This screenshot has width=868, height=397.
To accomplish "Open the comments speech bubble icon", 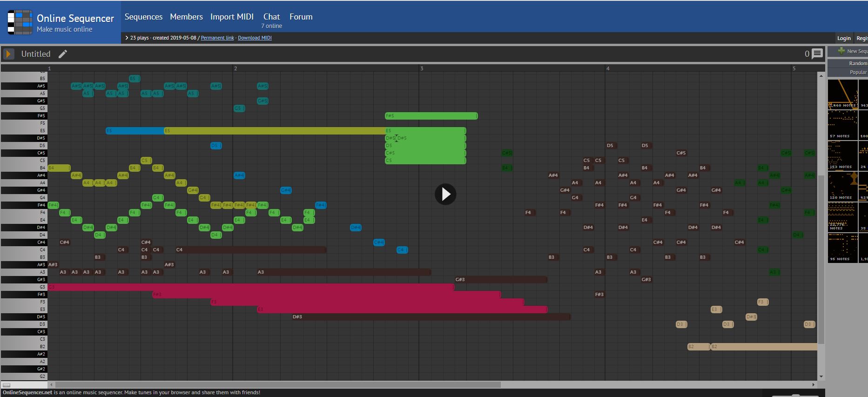I will tap(817, 54).
